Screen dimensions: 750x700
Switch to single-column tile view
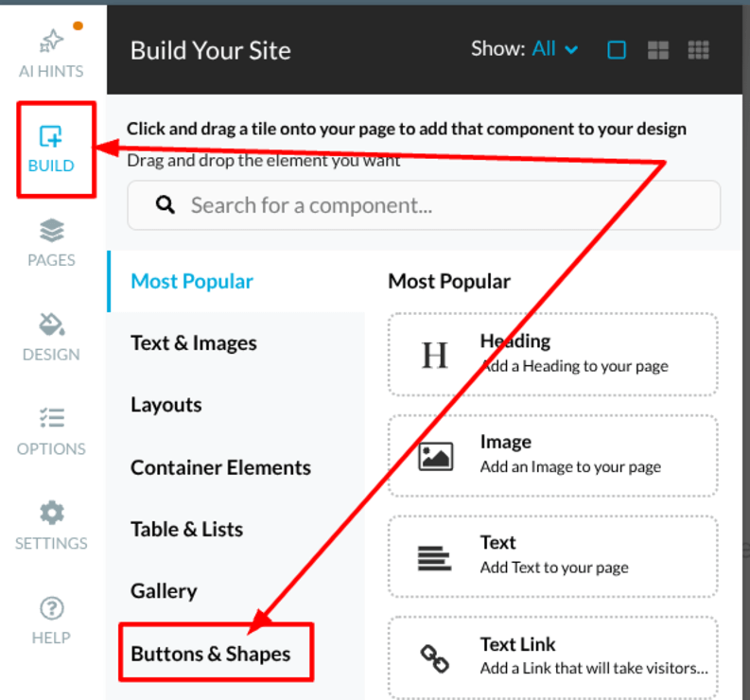pos(617,50)
